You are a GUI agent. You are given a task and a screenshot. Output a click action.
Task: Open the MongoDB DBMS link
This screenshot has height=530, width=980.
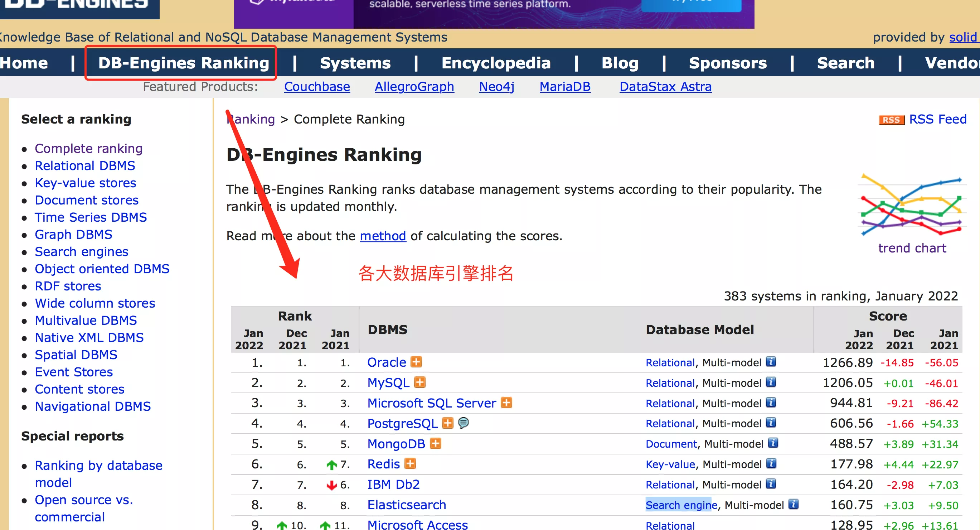click(x=396, y=444)
